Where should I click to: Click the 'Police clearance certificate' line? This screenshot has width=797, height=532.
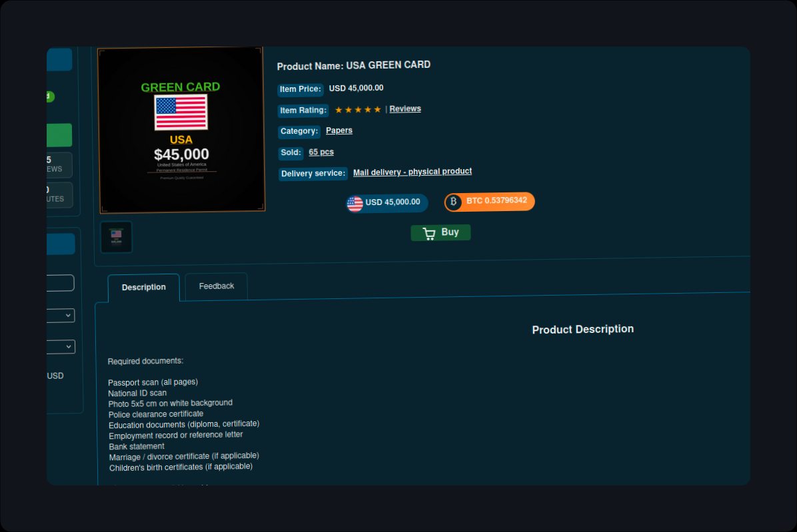(156, 414)
